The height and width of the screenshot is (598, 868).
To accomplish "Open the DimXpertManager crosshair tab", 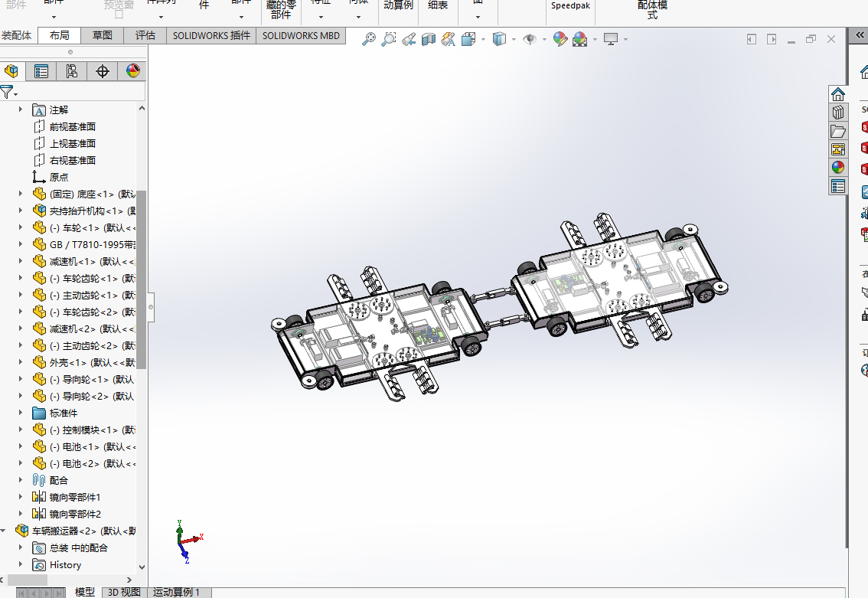I will 103,71.
